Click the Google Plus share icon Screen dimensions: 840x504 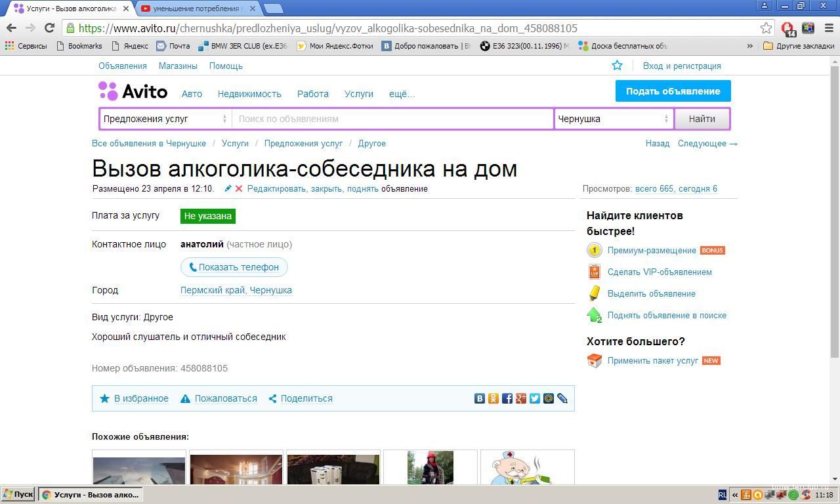click(x=521, y=398)
